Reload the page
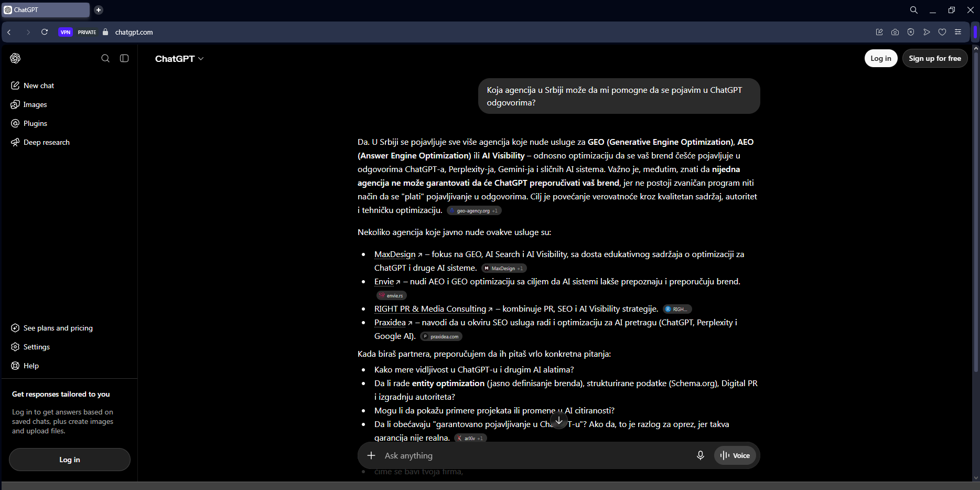Screen dimensions: 980x490 pyautogui.click(x=45, y=32)
